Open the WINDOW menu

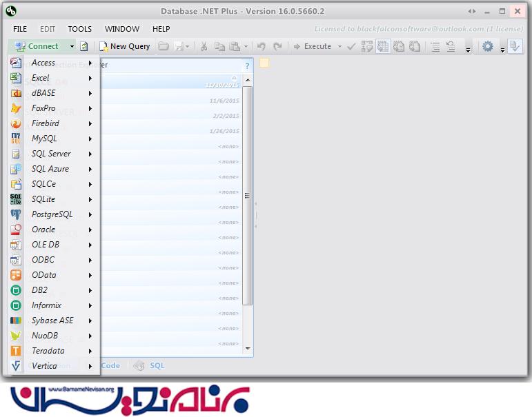tap(122, 29)
